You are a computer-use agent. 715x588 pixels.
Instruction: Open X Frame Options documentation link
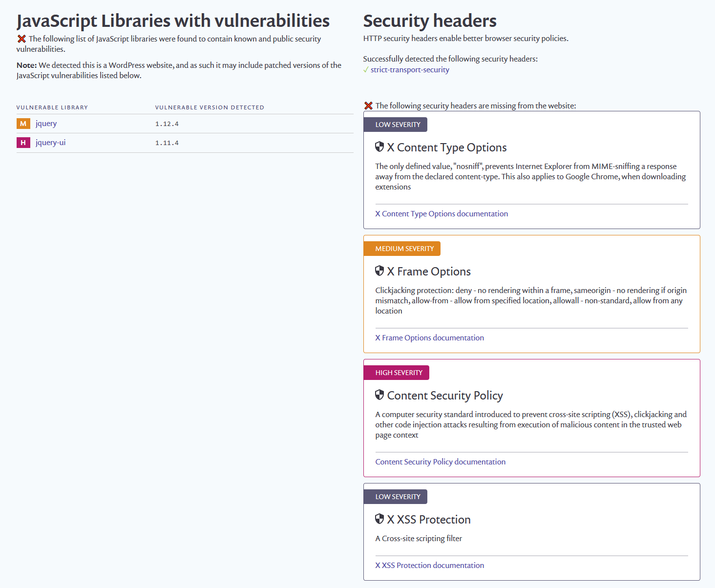[x=430, y=338]
